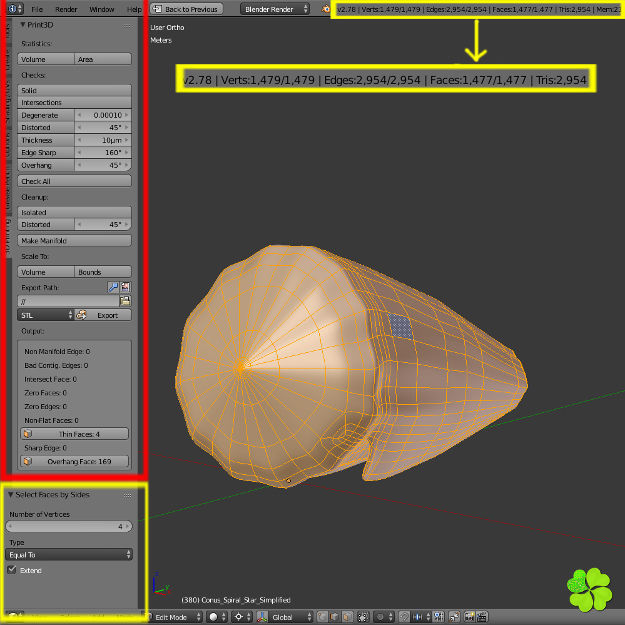
Task: Open the Render menu
Action: click(x=66, y=9)
